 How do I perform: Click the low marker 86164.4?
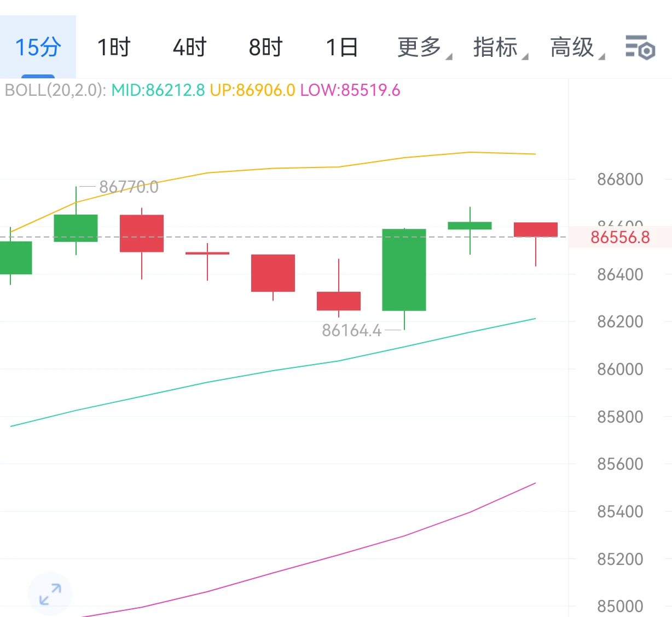[x=352, y=331]
